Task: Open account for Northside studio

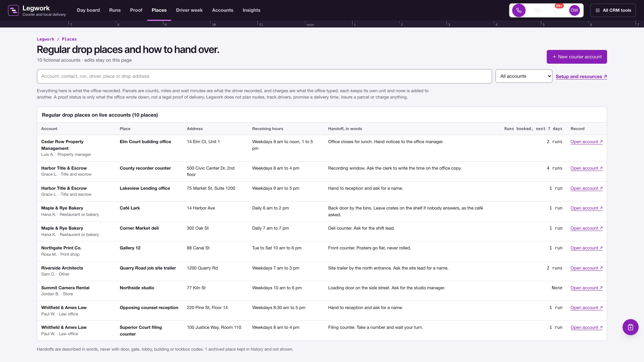Action: (x=586, y=288)
